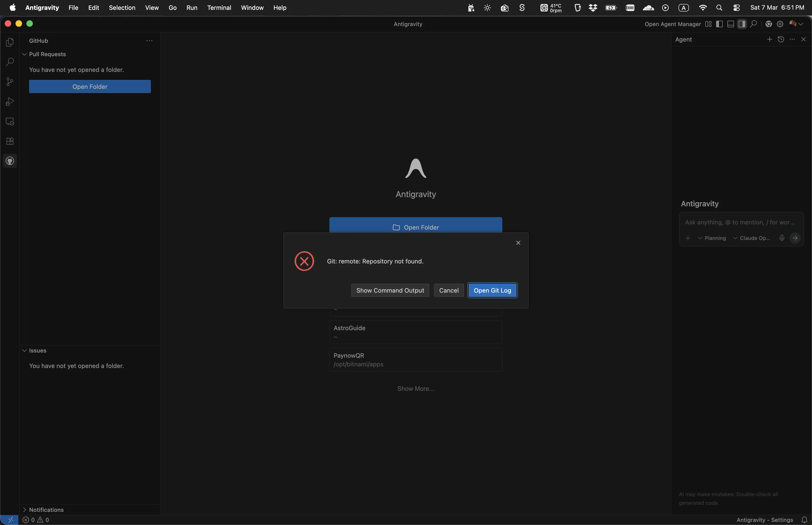The width and height of the screenshot is (812, 525).
Task: Open macOS Spotlight search in menu bar
Action: tap(719, 8)
